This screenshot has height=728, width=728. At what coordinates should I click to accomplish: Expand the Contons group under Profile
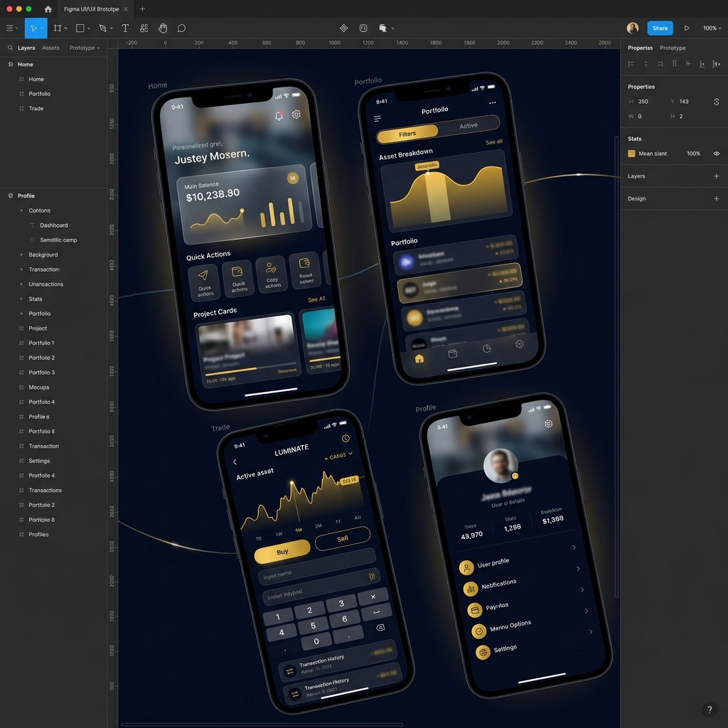(20, 210)
